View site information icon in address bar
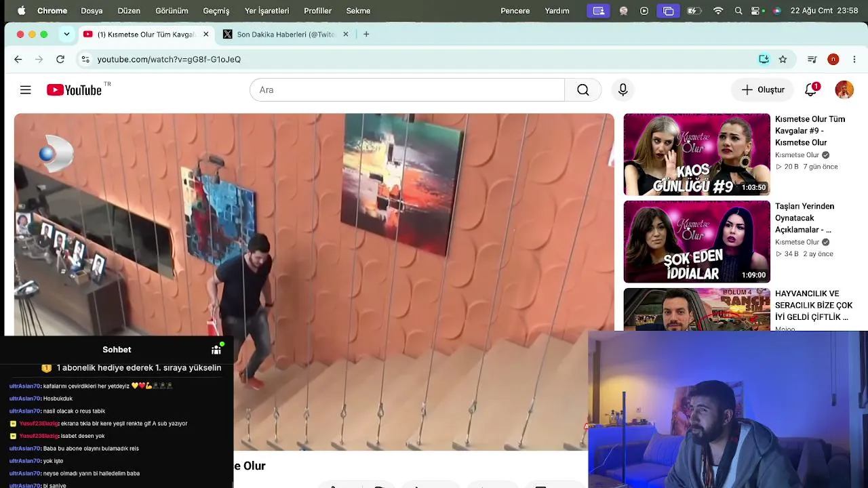 (x=85, y=60)
